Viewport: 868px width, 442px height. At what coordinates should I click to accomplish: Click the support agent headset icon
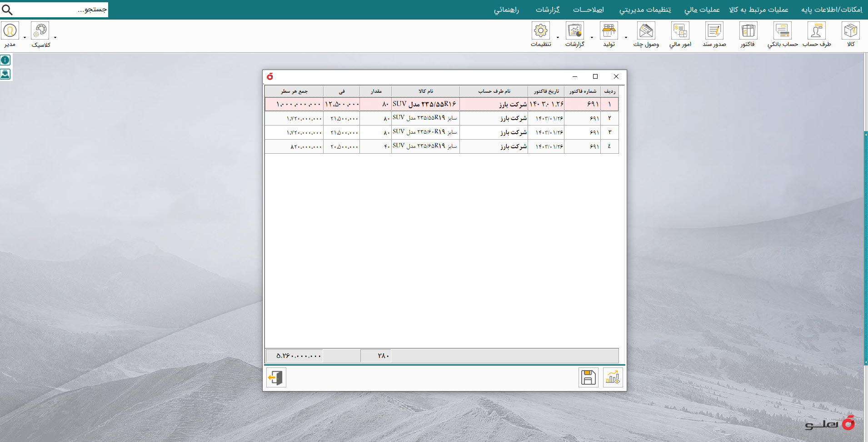coord(5,74)
